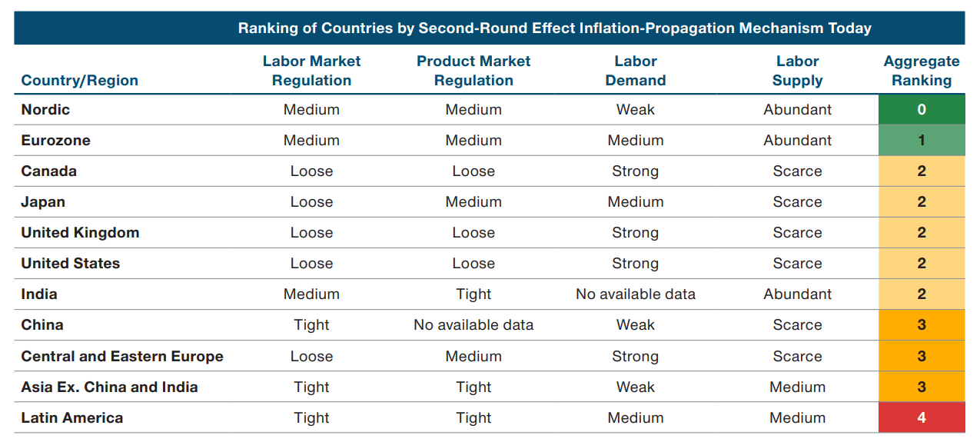Click Japan's Labor Supply 'Scarce' cell
Screen dimensions: 980x442
click(x=797, y=201)
